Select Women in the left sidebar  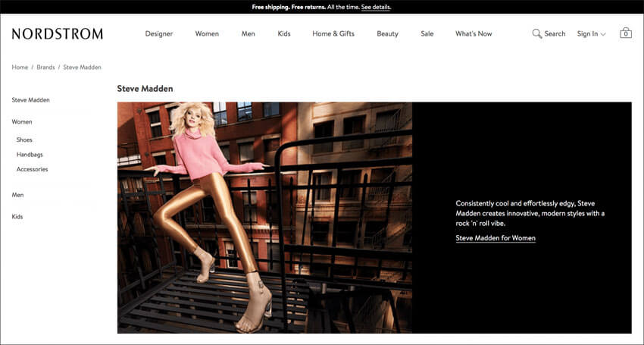click(22, 122)
